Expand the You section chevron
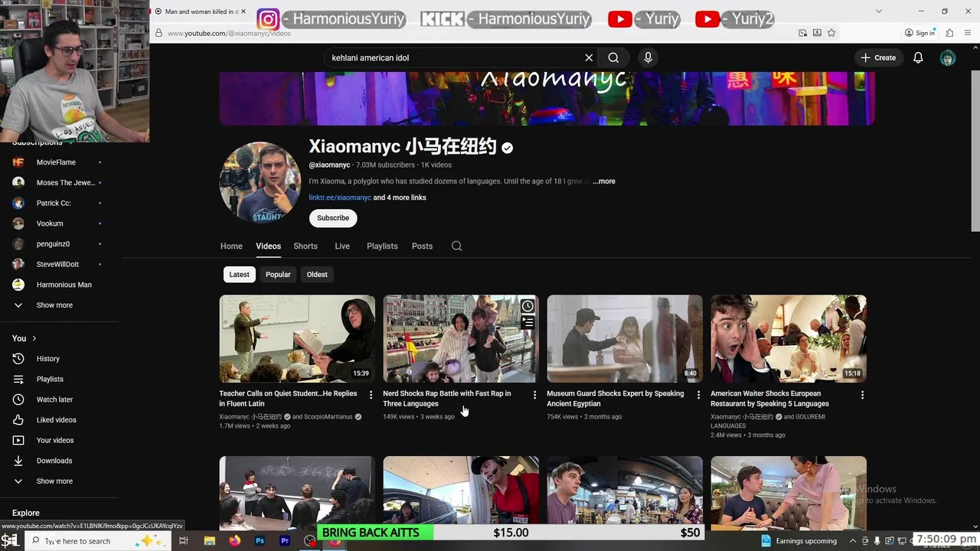This screenshot has height=551, width=980. (x=34, y=338)
